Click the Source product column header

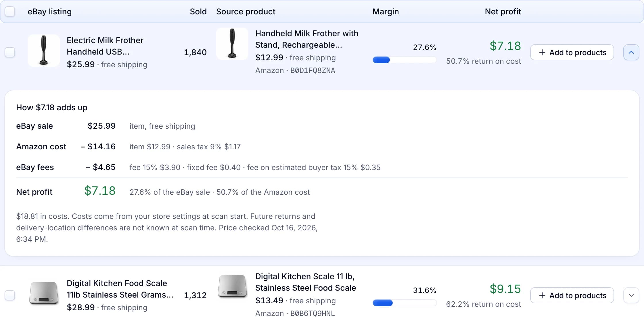tap(246, 11)
